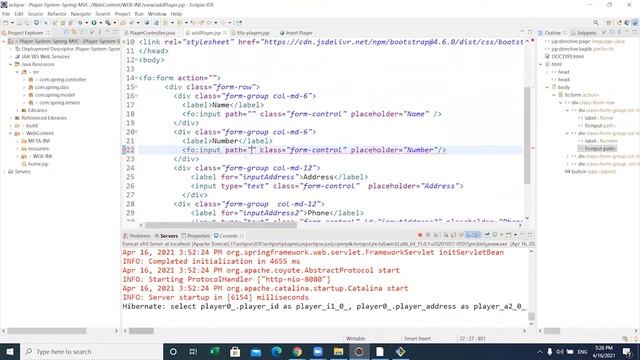Select the META-INF folder
This screenshot has width=640, height=360.
coord(36,141)
